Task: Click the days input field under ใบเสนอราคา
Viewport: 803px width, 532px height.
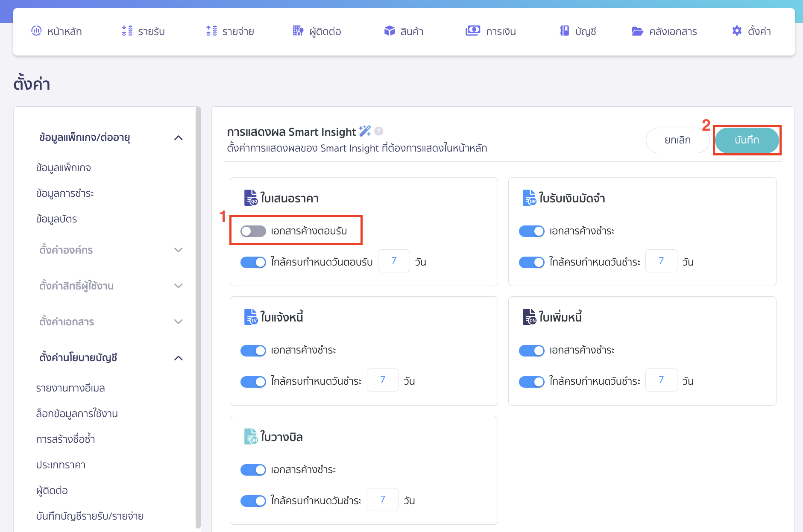Action: tap(394, 261)
